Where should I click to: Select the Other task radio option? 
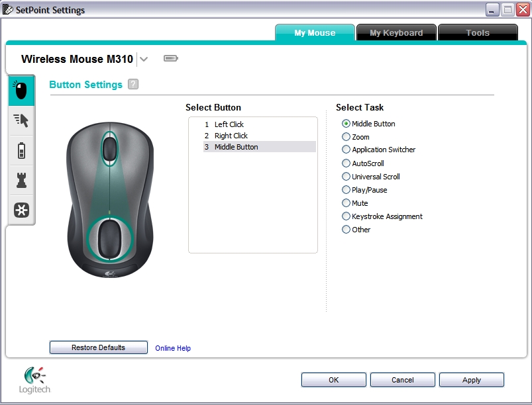(x=346, y=230)
